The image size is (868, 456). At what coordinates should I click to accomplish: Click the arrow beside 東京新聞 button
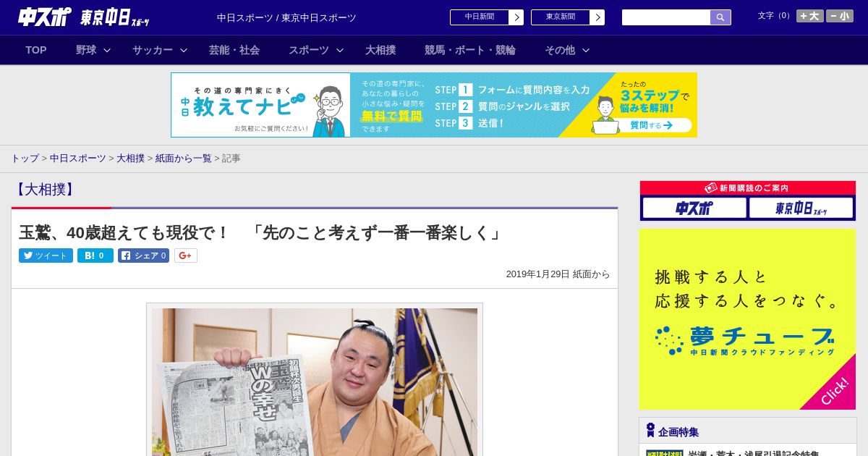[597, 17]
